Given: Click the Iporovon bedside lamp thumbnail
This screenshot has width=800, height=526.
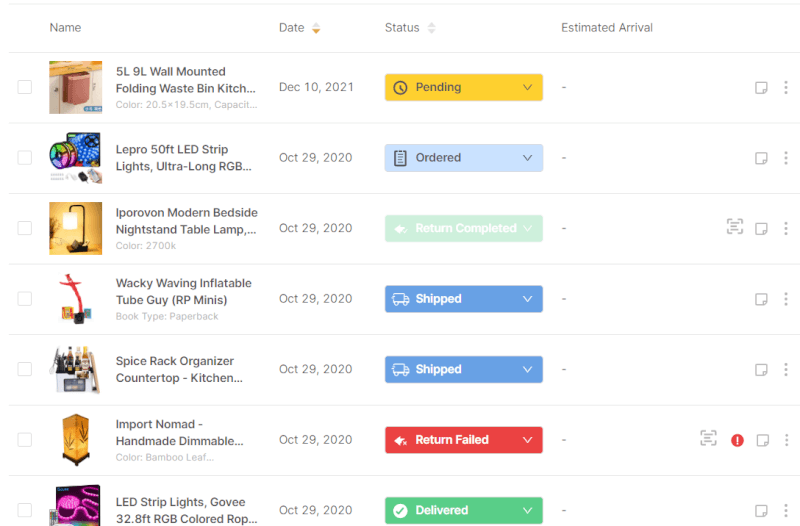Looking at the screenshot, I should [76, 228].
